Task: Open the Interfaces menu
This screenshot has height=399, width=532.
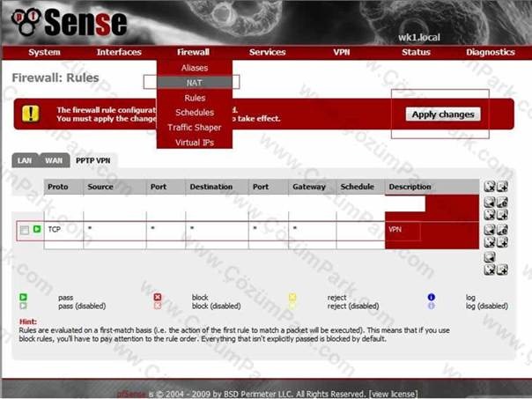Action: [x=119, y=52]
